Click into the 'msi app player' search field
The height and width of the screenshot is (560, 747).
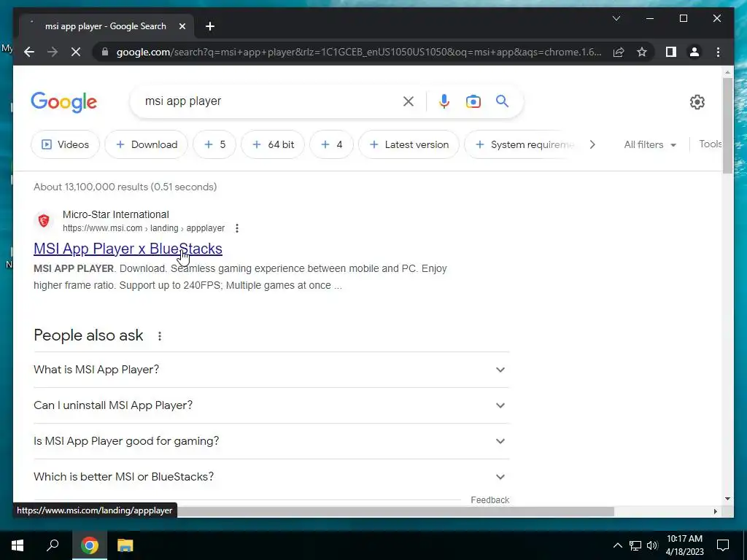(x=269, y=101)
